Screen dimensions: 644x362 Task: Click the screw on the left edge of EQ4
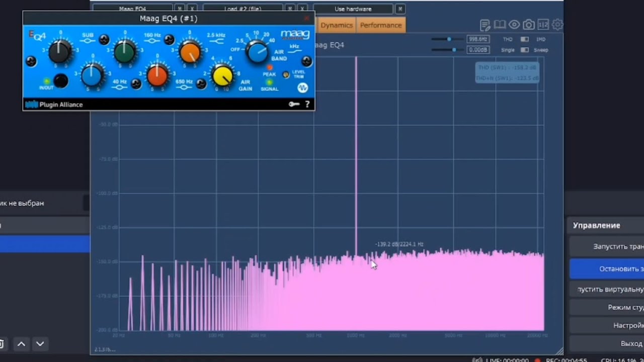pyautogui.click(x=31, y=61)
